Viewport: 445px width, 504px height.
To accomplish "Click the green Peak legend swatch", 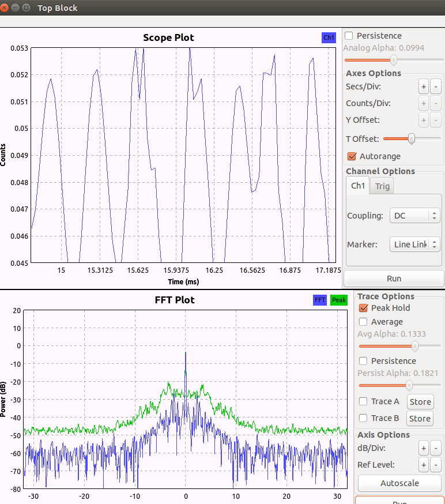I will 338,300.
